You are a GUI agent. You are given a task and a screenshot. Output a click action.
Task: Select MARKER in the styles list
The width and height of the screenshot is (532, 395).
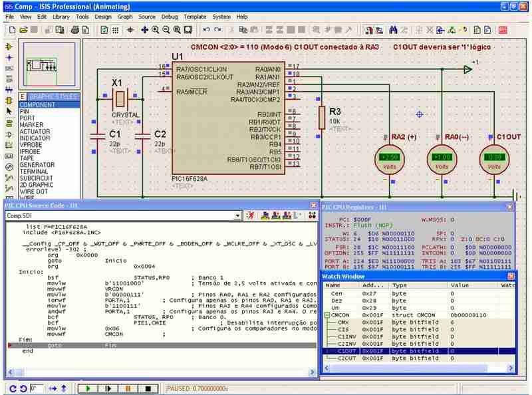click(x=49, y=125)
